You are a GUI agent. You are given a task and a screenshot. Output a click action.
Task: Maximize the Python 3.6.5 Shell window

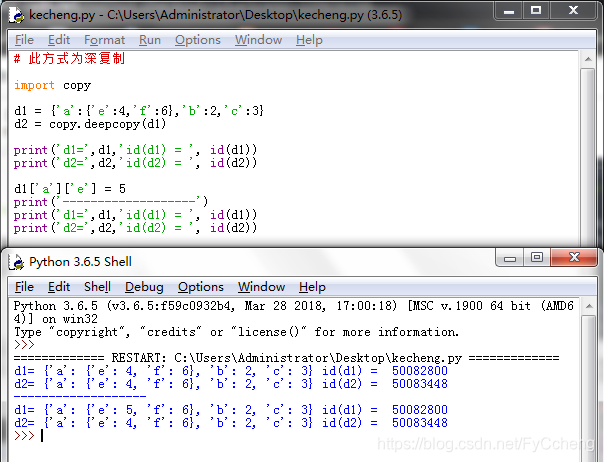pos(537,257)
